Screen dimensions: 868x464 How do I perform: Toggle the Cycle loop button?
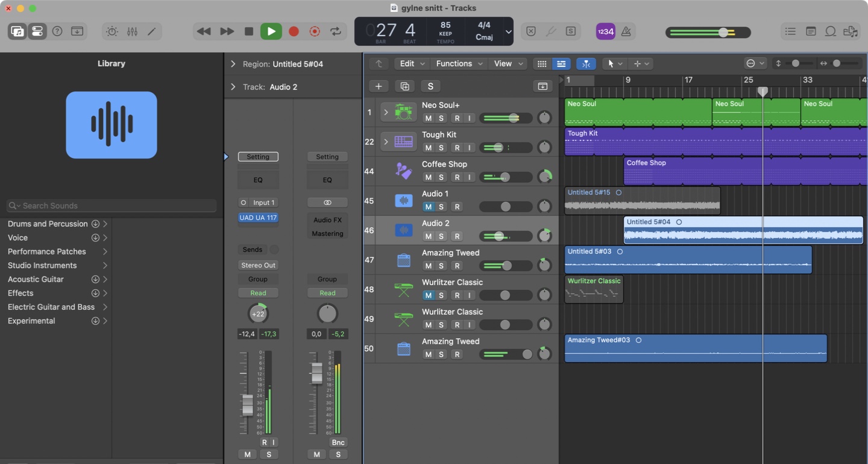point(336,31)
